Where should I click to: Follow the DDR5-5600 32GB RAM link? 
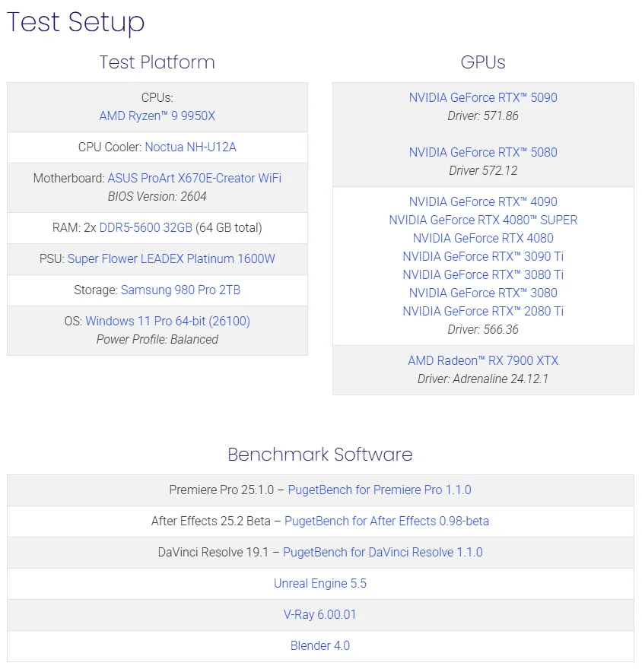(146, 227)
